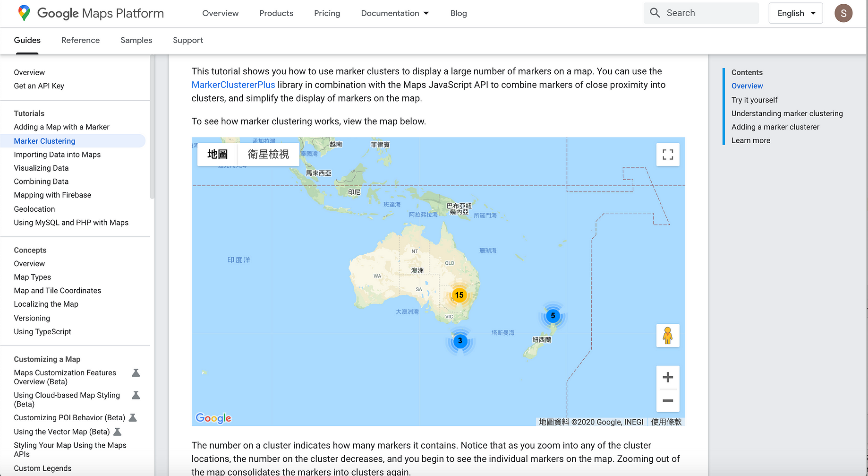
Task: Open 'Combining Data' tutorial
Action: pos(41,182)
